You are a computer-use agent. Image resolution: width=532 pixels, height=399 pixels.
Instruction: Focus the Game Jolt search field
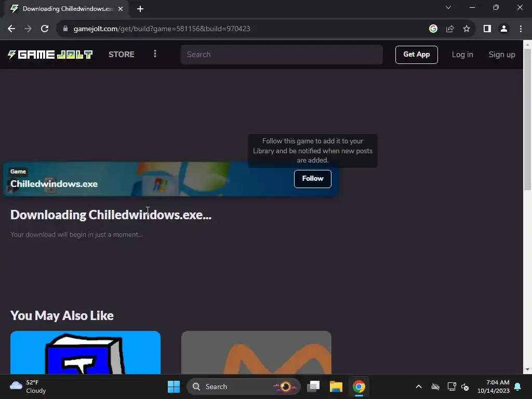coord(282,54)
